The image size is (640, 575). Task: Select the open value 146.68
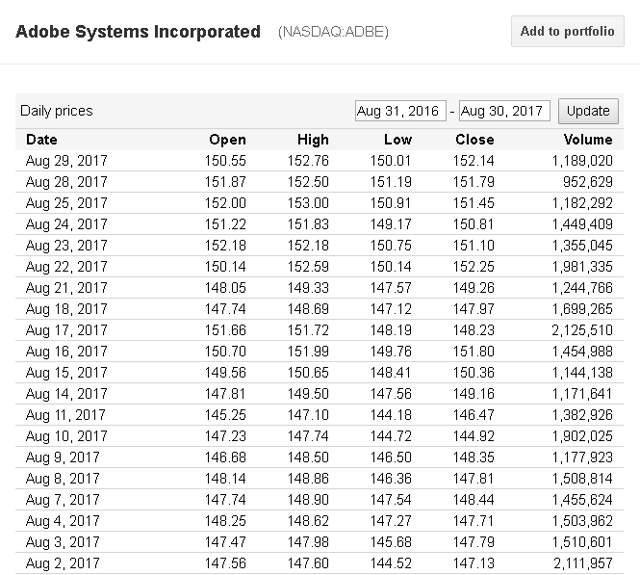click(225, 457)
